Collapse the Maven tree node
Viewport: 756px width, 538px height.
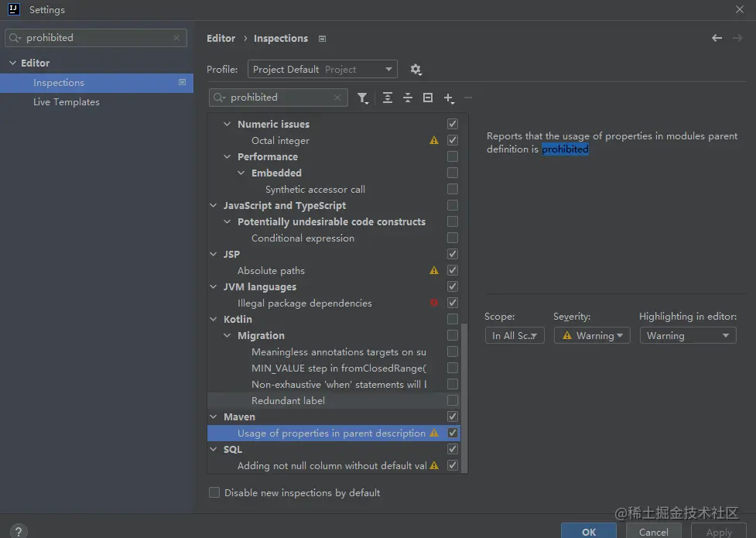(x=213, y=416)
